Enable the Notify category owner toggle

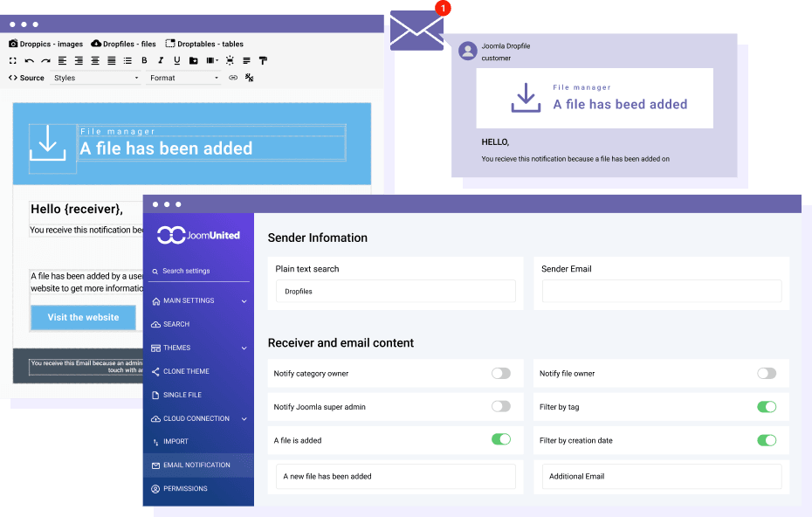point(500,373)
